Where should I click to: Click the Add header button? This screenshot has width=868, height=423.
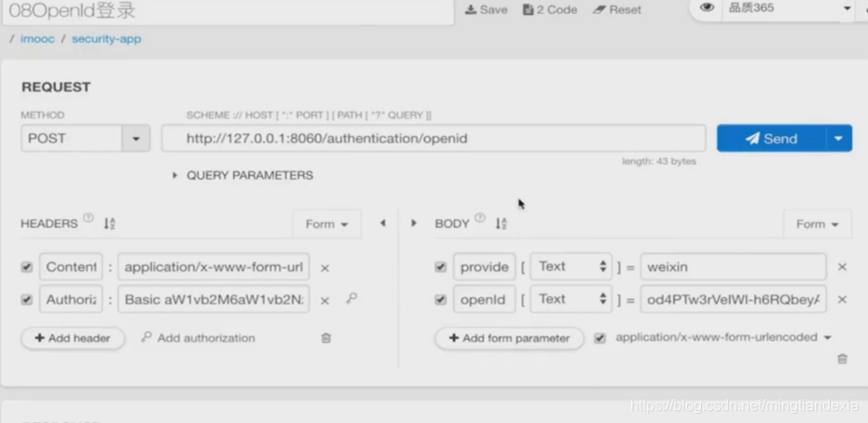pos(73,338)
